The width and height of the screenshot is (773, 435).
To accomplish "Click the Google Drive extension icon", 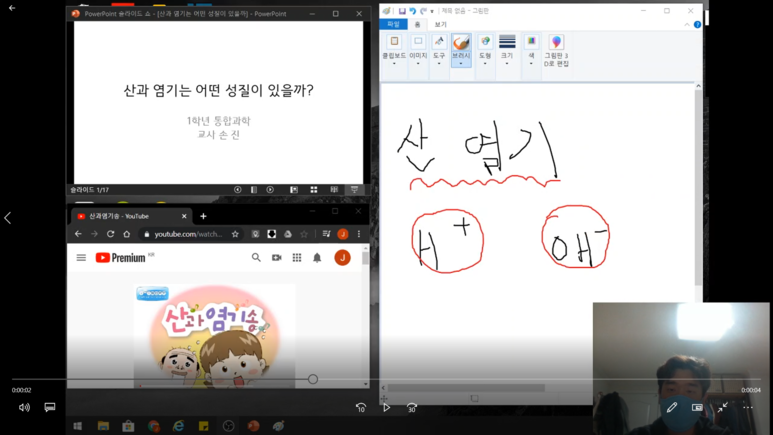I will pos(288,234).
